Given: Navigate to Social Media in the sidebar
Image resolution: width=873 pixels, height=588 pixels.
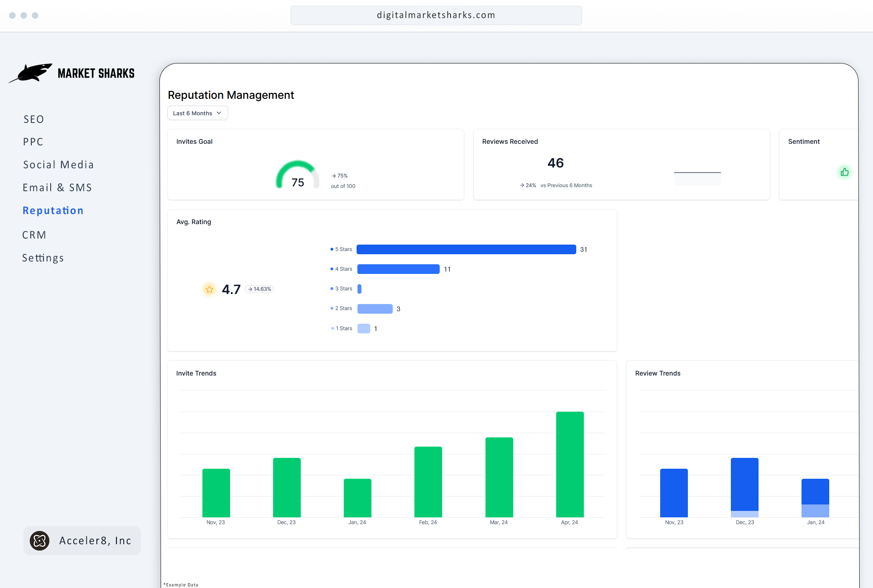Looking at the screenshot, I should point(58,164).
